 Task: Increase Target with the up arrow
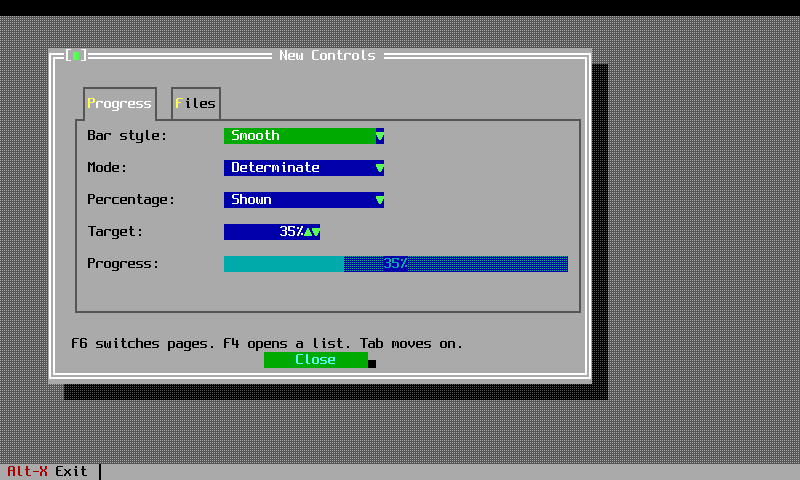308,232
